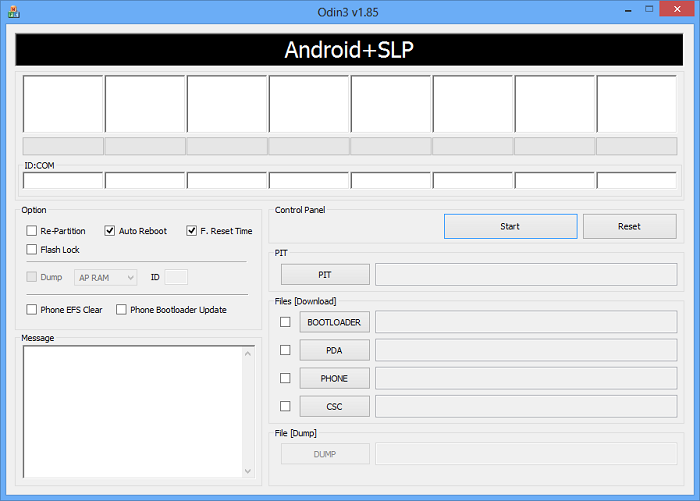
Task: Click the PHONE file path field
Action: pos(526,378)
